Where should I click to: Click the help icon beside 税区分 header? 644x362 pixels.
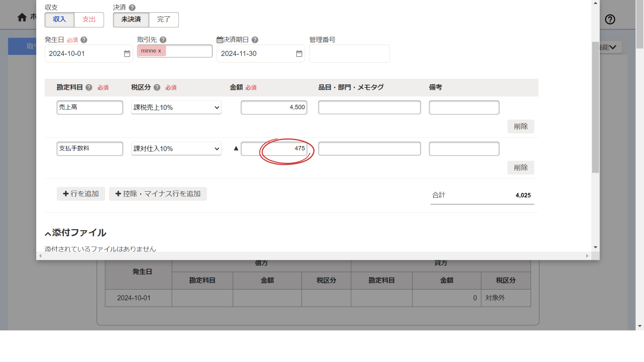pyautogui.click(x=157, y=88)
